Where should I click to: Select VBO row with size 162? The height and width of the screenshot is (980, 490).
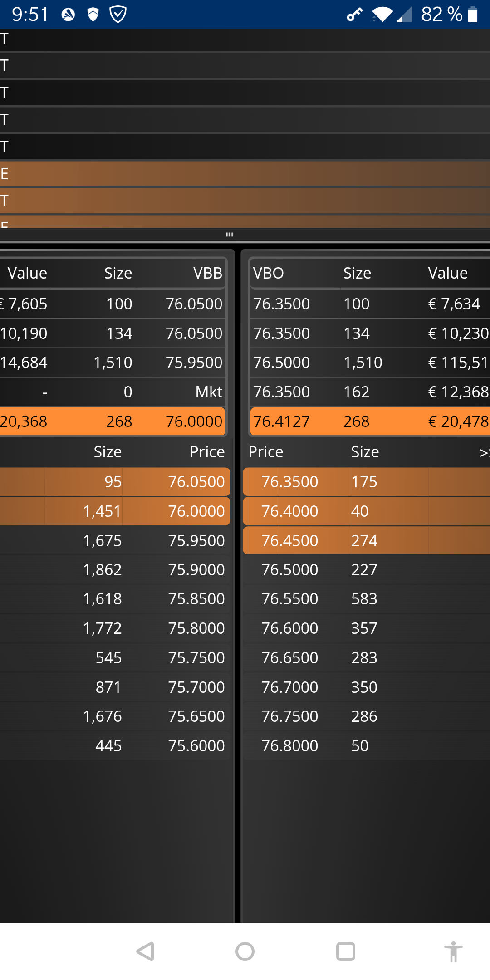(x=370, y=392)
